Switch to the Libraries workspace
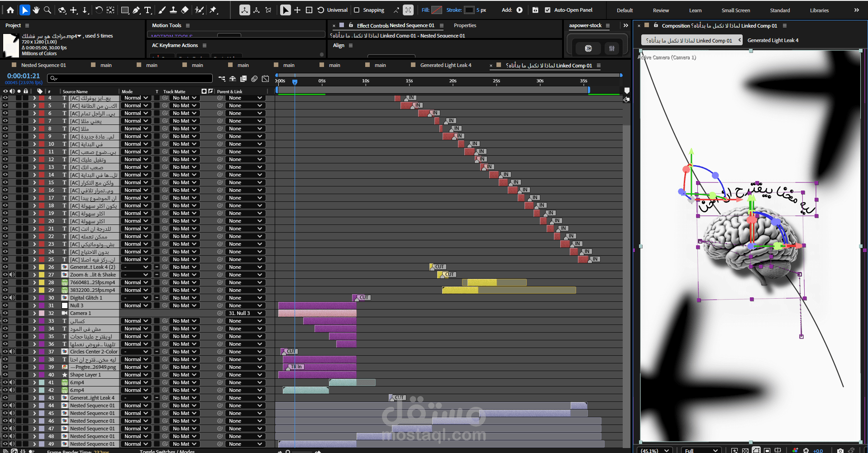868x453 pixels. [x=819, y=10]
